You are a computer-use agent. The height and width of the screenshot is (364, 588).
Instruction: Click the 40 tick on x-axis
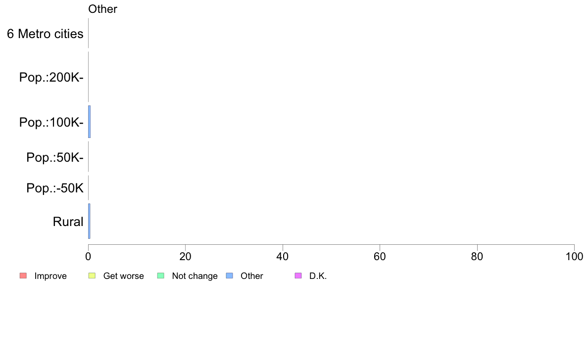(x=283, y=256)
